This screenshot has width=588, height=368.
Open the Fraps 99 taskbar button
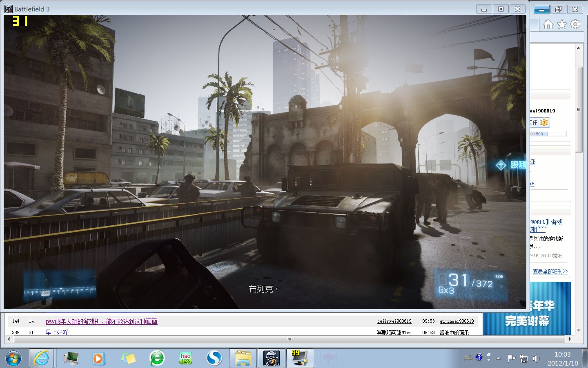[300, 359]
